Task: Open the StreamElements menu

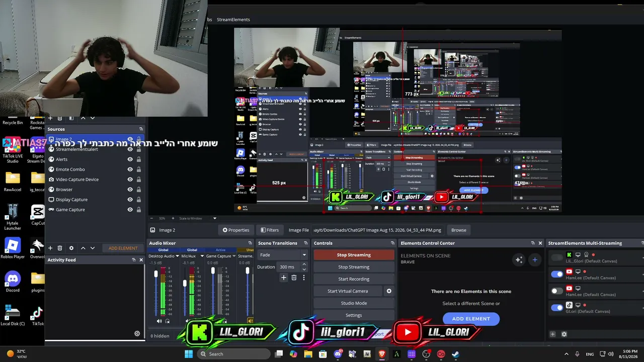Action: (x=233, y=20)
